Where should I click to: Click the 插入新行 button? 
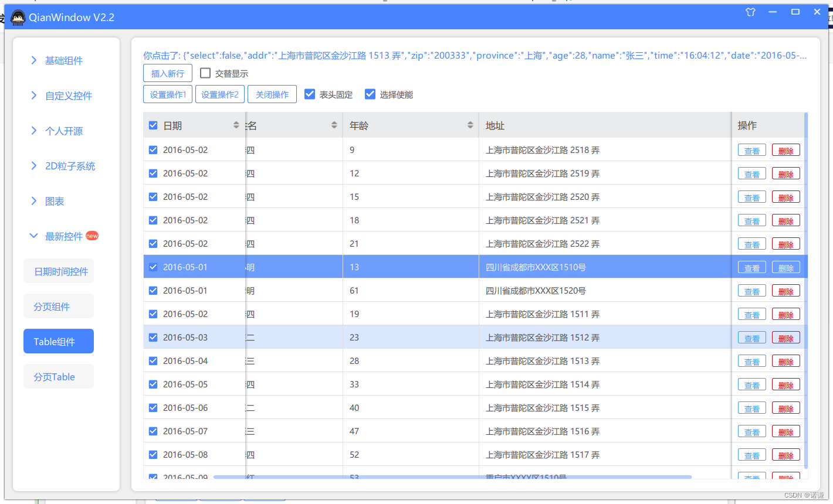point(168,73)
